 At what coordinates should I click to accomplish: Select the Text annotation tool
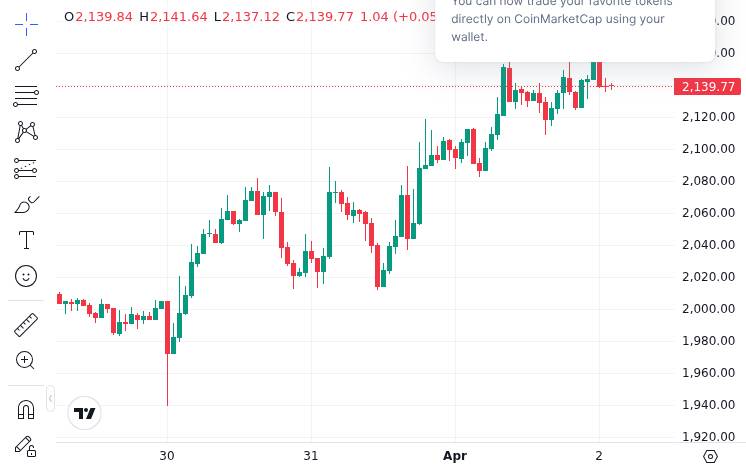(26, 240)
